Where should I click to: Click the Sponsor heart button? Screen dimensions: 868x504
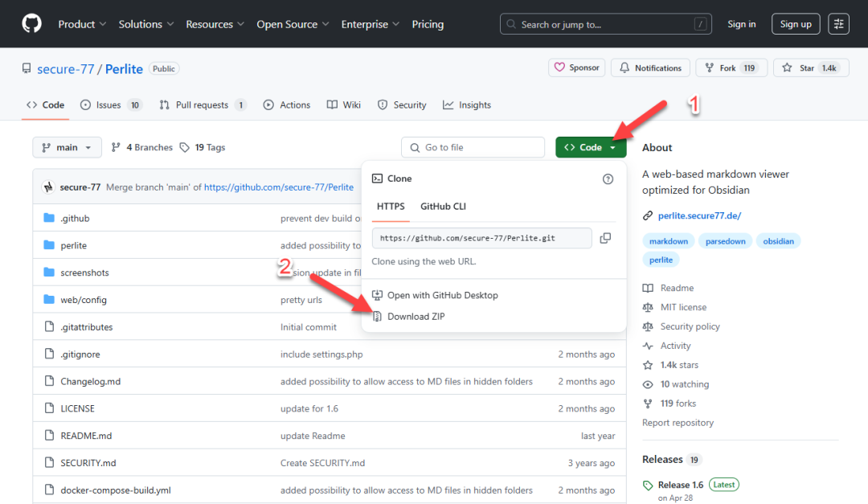coord(576,68)
